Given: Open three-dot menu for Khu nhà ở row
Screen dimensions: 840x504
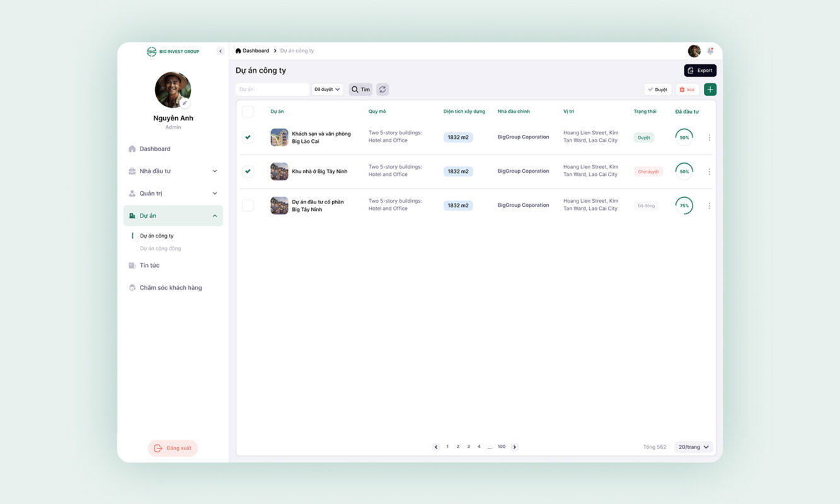Looking at the screenshot, I should pyautogui.click(x=710, y=171).
